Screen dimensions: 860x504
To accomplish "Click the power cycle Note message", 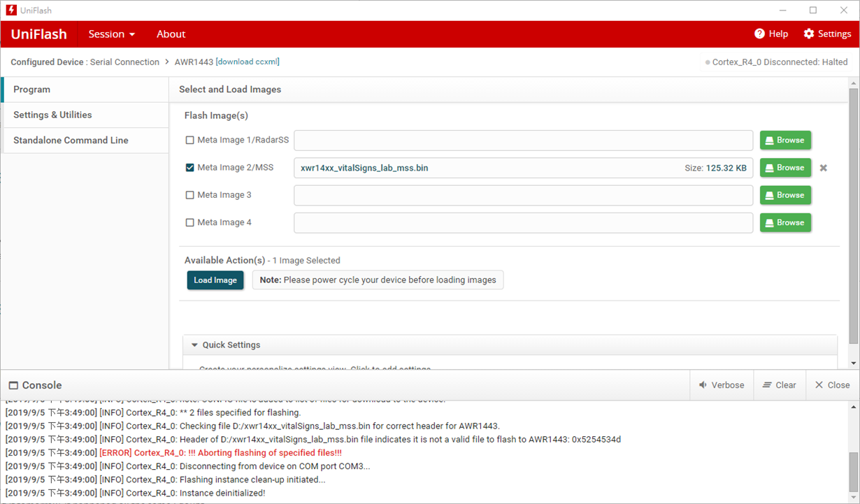I will [378, 280].
